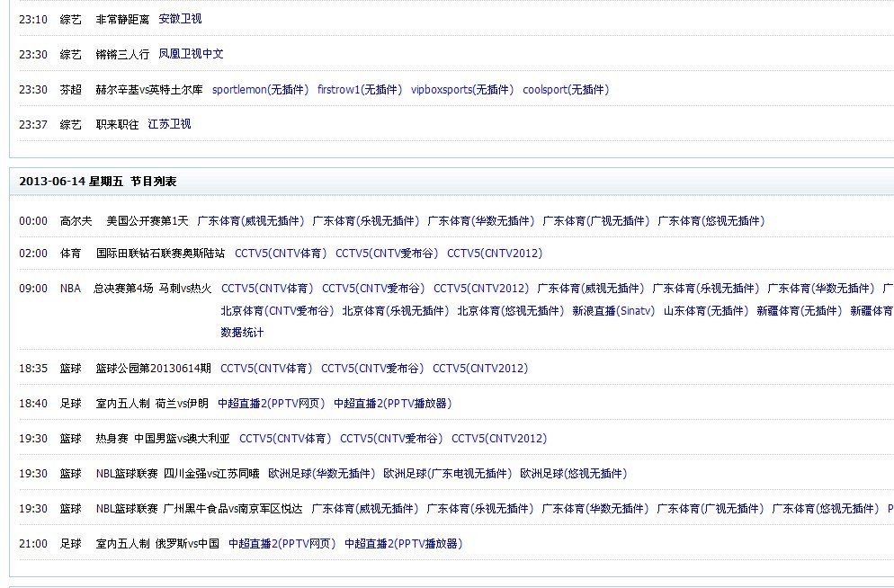Click 广东体育(威视无插件) in the 00:00 golf row
Screen dimensions: 894x588
[x=250, y=220]
